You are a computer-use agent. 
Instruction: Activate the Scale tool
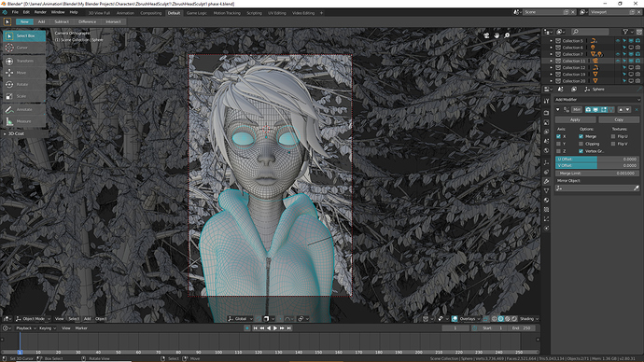[24, 96]
